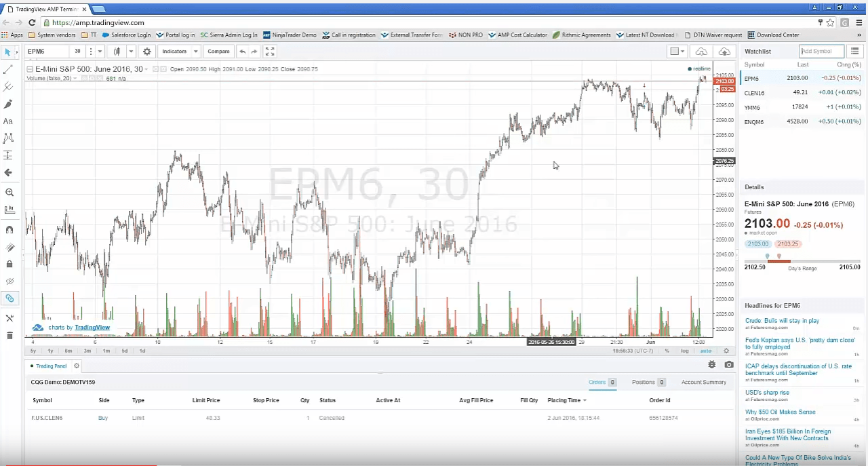
Task: Set chart range to 1y
Action: [x=50, y=351]
